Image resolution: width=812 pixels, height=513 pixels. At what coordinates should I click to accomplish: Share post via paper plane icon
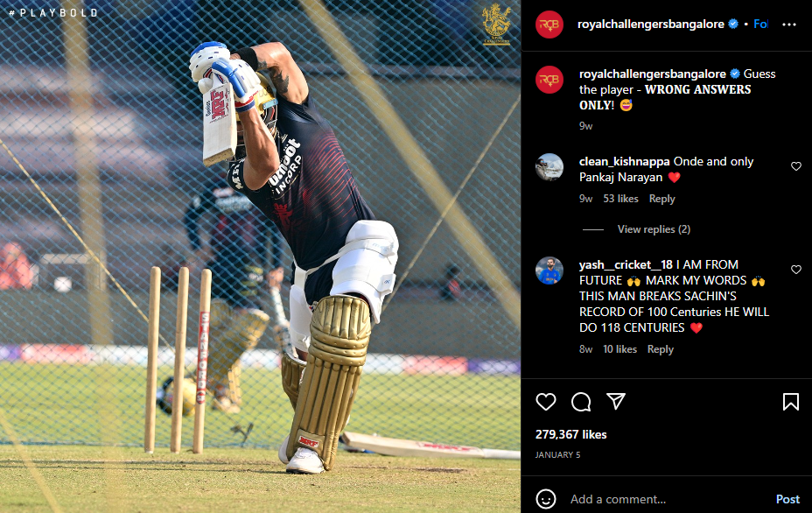pos(616,401)
